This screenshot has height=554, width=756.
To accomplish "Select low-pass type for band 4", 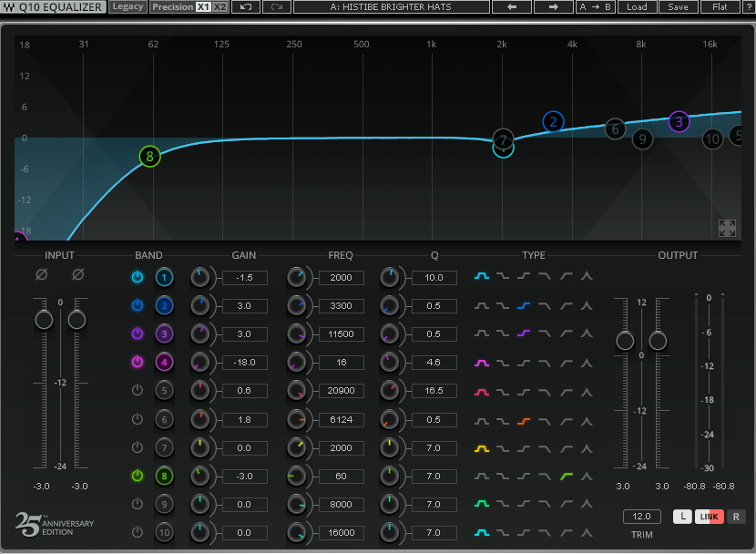I will (x=545, y=363).
